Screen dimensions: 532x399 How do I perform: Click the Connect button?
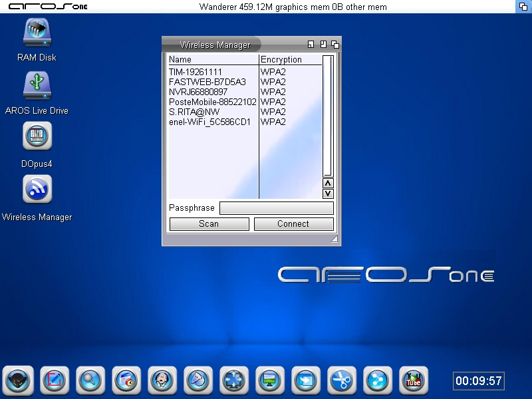(x=293, y=224)
